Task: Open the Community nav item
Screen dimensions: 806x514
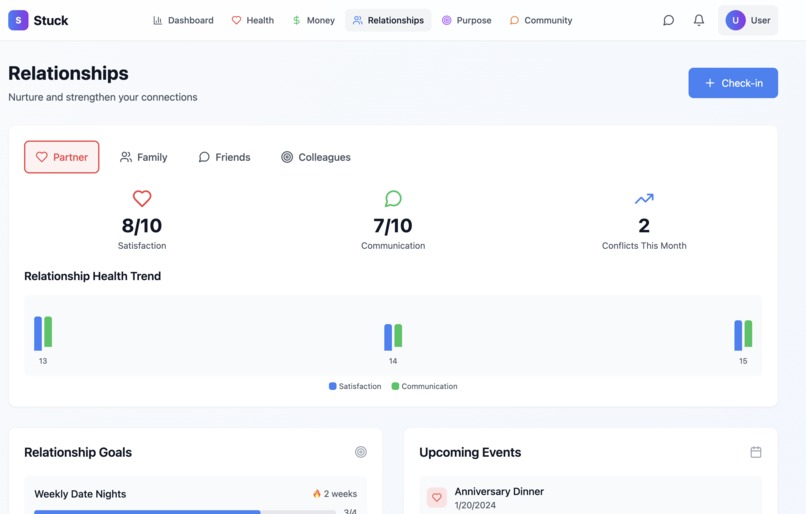Action: point(540,20)
